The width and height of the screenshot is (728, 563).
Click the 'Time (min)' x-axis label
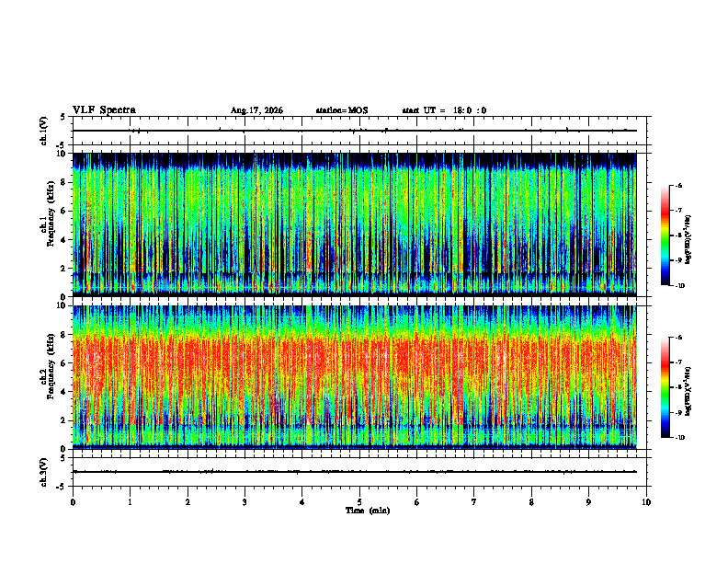pyautogui.click(x=368, y=511)
